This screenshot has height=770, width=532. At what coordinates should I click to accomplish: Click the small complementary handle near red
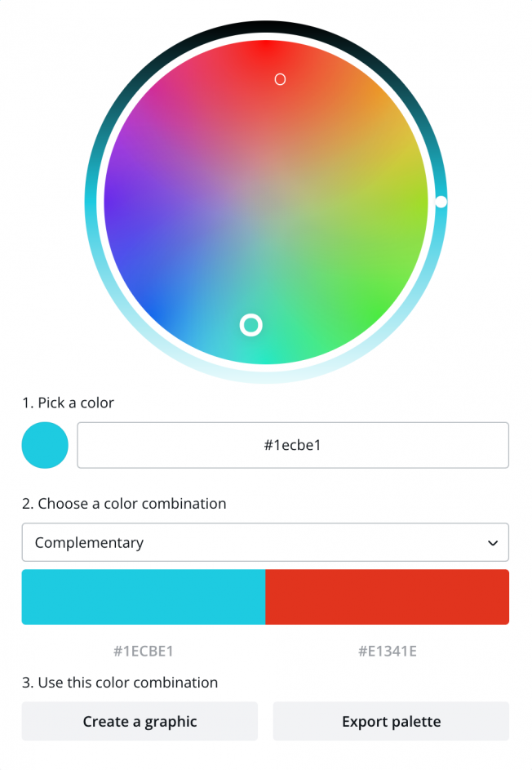280,79
